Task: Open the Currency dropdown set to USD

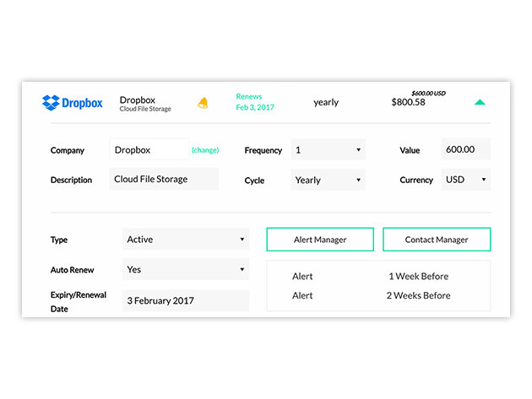Action: [x=466, y=180]
